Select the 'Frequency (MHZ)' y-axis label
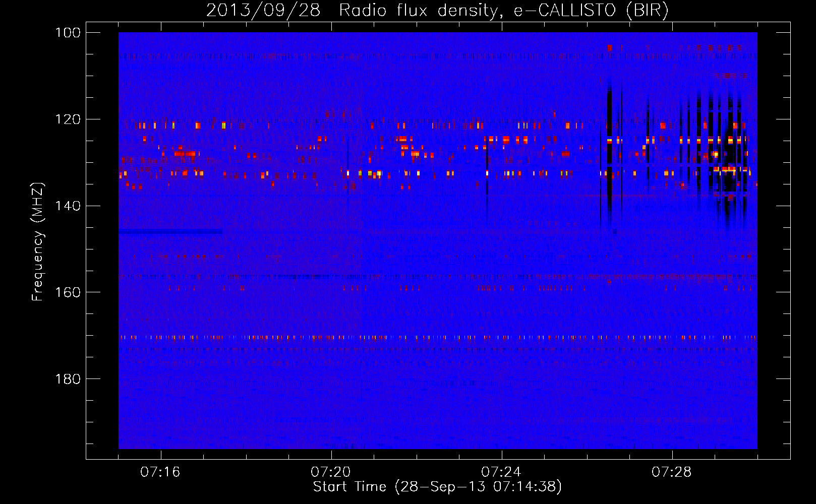This screenshot has height=504, width=816. (x=38, y=241)
